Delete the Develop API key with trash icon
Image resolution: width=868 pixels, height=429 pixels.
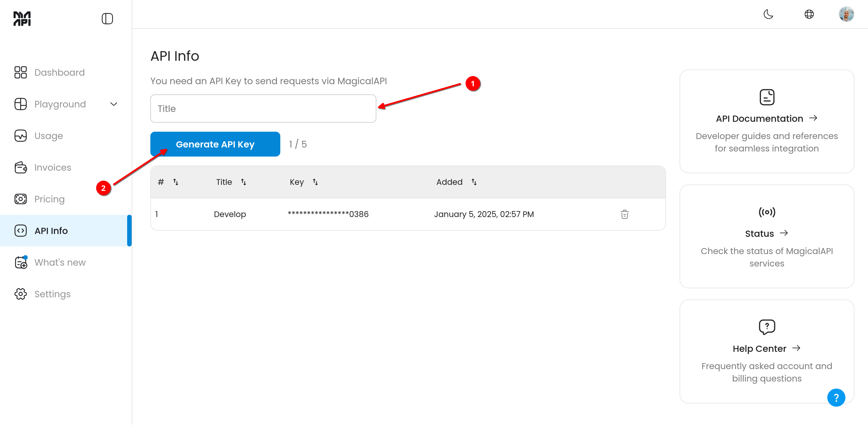(624, 214)
